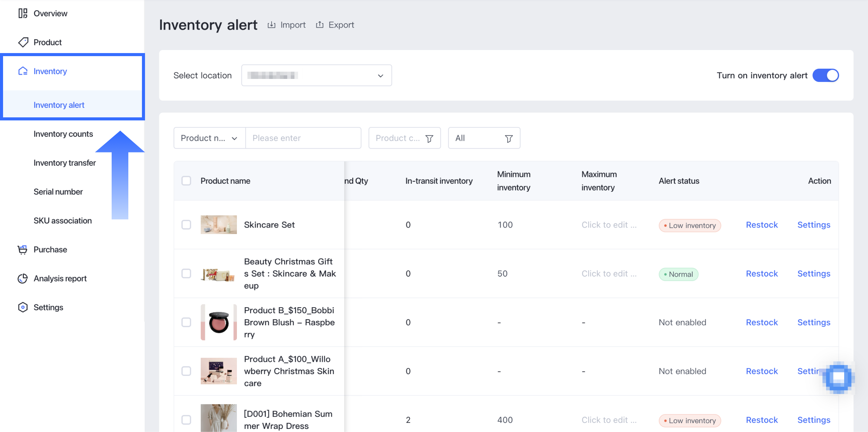Click Restock for Skincare Set

[x=762, y=225]
